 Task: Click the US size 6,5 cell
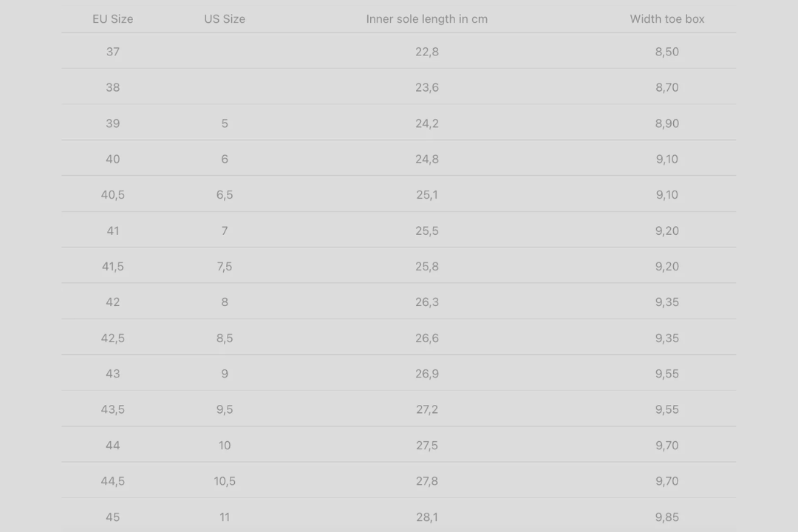click(x=225, y=195)
